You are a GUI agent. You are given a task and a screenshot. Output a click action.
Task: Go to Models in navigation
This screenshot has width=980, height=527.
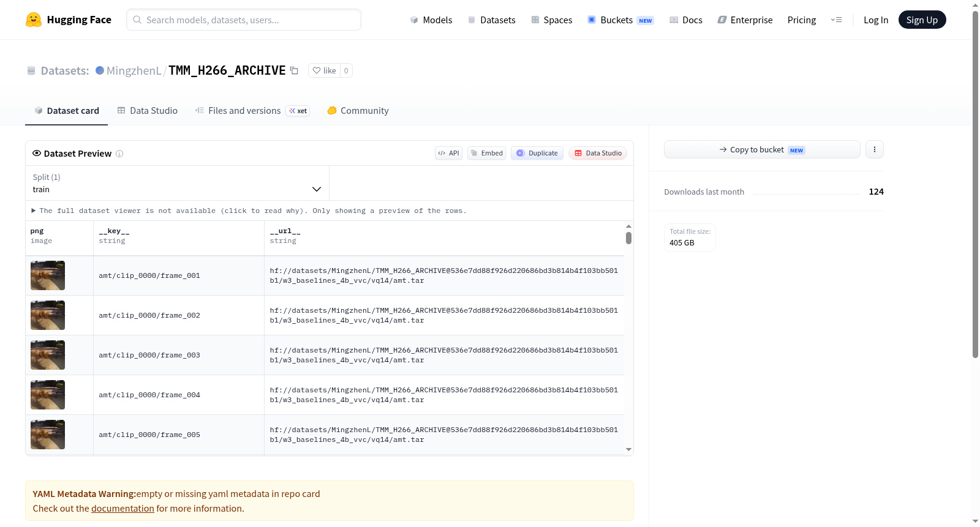pos(431,20)
